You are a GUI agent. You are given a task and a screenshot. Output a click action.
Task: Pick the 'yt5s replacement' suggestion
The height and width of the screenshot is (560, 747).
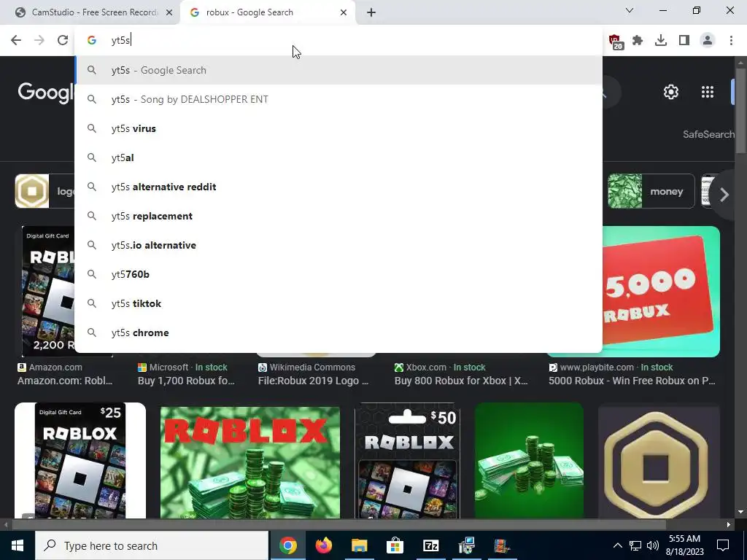click(x=338, y=216)
